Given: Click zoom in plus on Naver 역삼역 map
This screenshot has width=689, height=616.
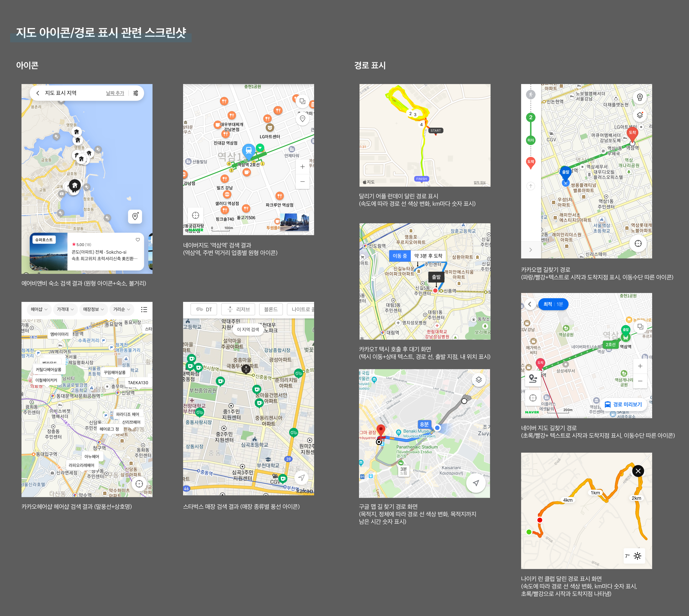Looking at the screenshot, I should 302,166.
